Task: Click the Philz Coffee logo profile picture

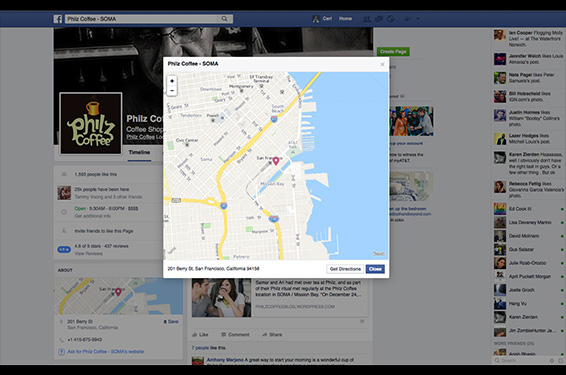Action: [x=91, y=123]
